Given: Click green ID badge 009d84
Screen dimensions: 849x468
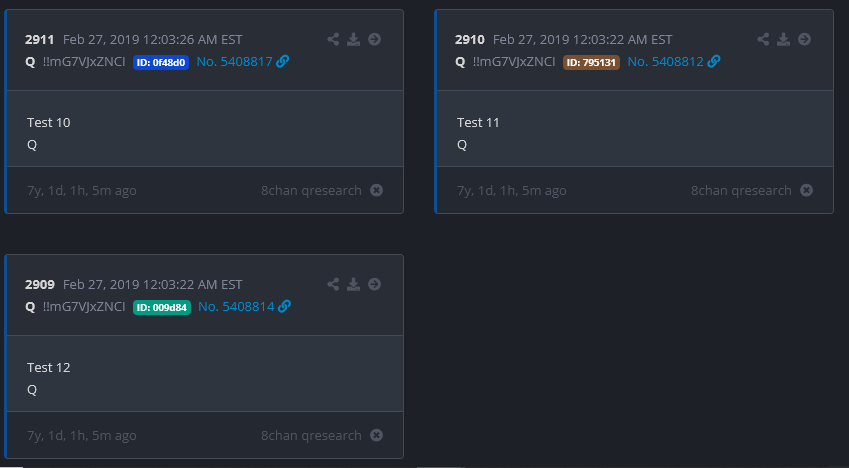Looking at the screenshot, I should click(162, 307).
